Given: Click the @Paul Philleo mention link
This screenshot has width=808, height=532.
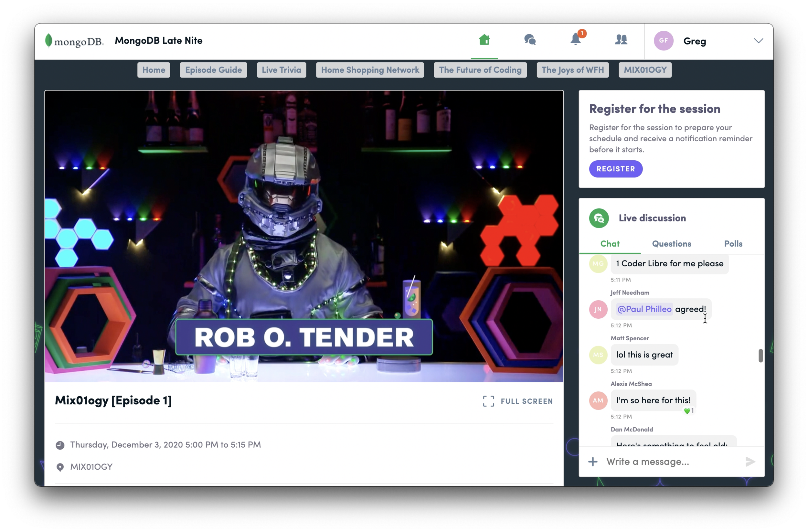Looking at the screenshot, I should [x=644, y=309].
